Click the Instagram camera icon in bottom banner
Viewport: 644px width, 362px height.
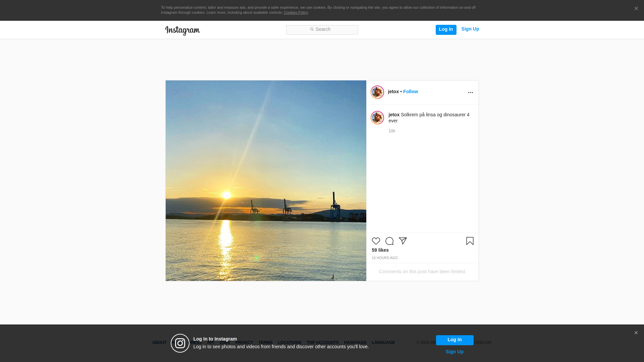pos(180,343)
